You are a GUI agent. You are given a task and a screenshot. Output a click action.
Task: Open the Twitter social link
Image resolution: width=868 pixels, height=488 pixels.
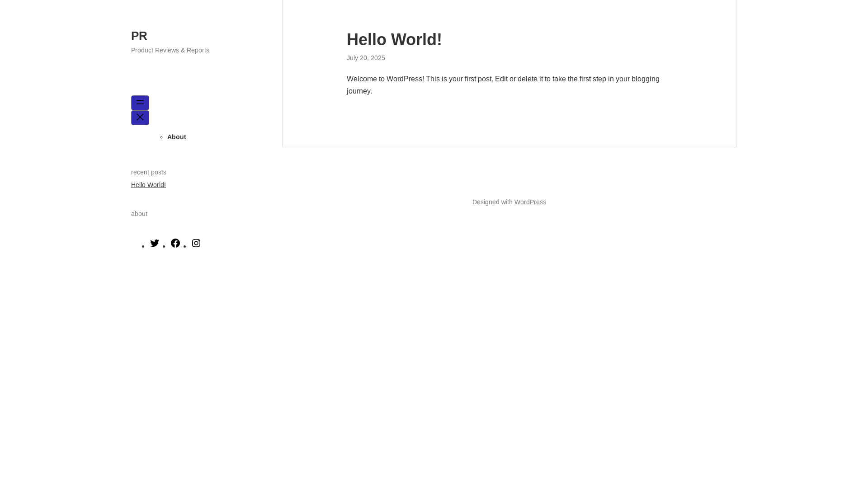coord(155,243)
